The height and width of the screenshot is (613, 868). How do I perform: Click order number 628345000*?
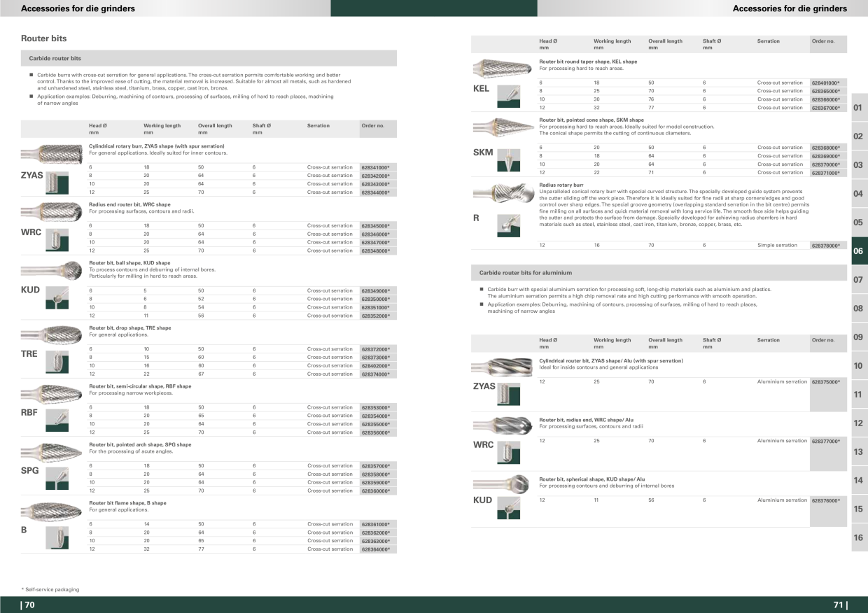pos(374,226)
